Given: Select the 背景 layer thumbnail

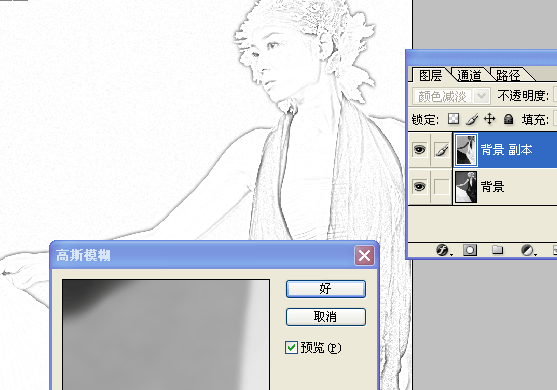Looking at the screenshot, I should (466, 187).
